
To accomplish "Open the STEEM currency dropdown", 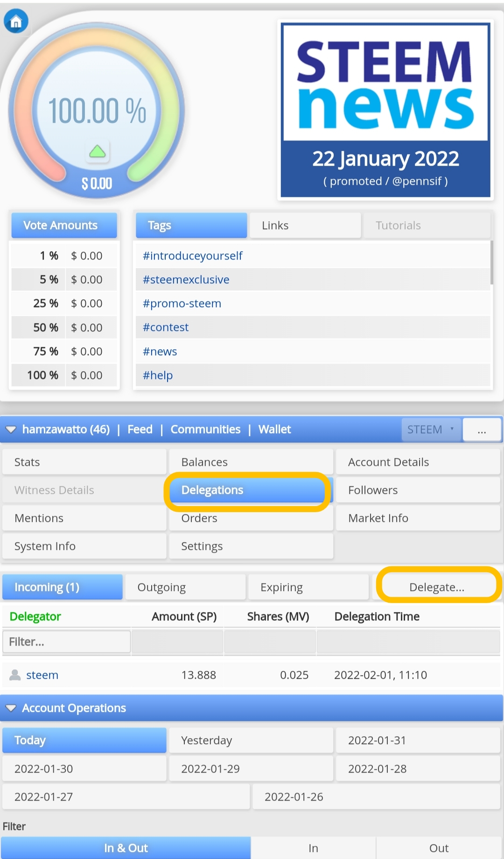I will click(x=431, y=429).
